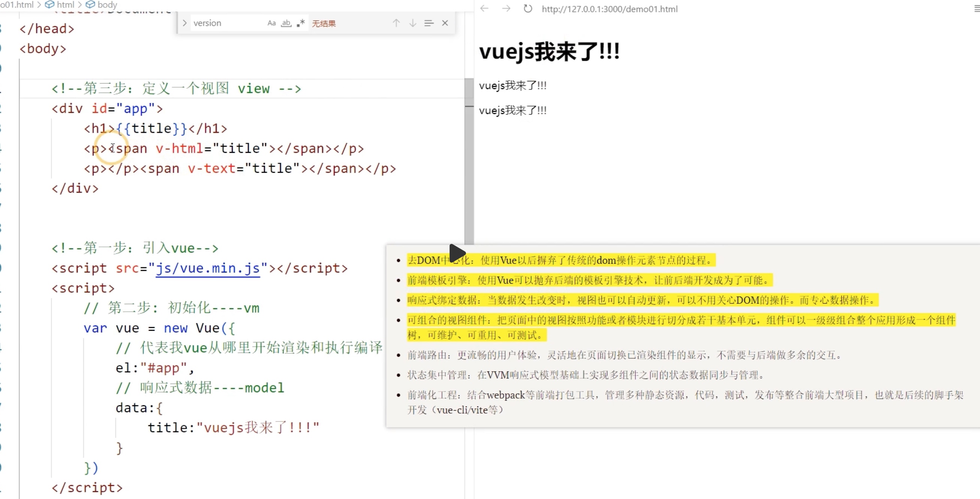
Task: Click the '前端模板引擎' highlighted bullet
Action: [x=590, y=280]
